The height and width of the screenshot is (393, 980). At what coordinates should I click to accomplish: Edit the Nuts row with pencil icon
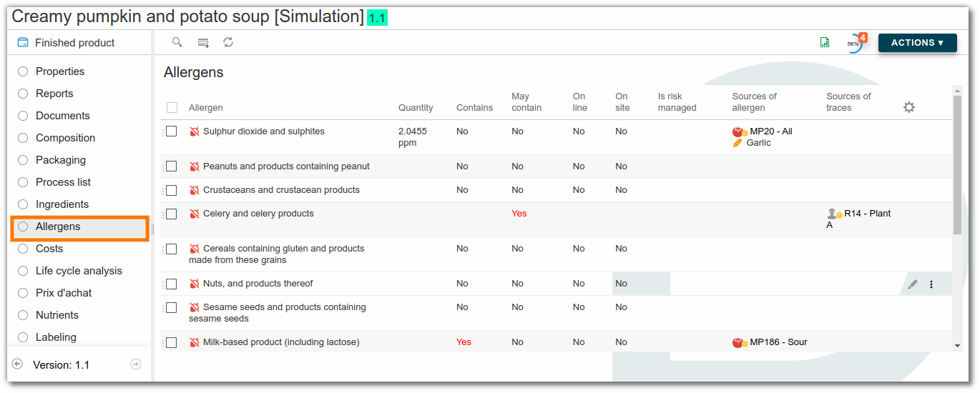coord(912,284)
